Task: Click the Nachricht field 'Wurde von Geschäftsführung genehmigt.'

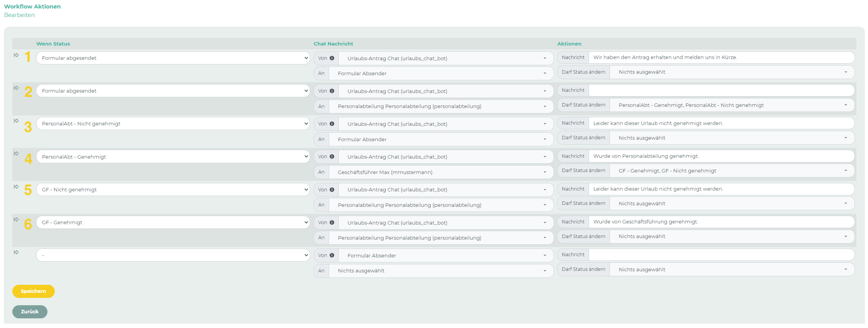Action: point(721,222)
